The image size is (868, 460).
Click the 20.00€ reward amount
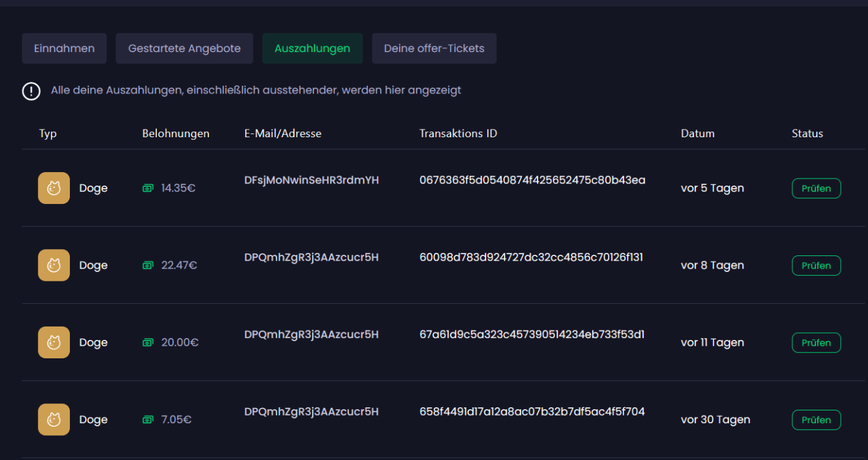click(x=180, y=342)
